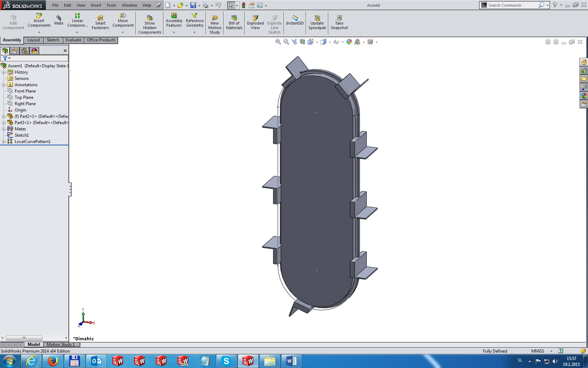Expand the Mates folder in tree
This screenshot has width=588, height=368.
(x=4, y=129)
